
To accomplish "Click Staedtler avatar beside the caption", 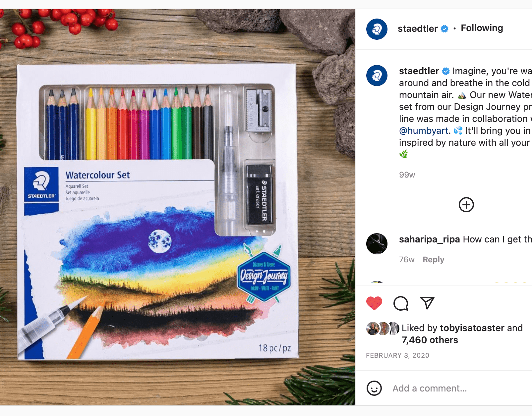I will [x=377, y=76].
